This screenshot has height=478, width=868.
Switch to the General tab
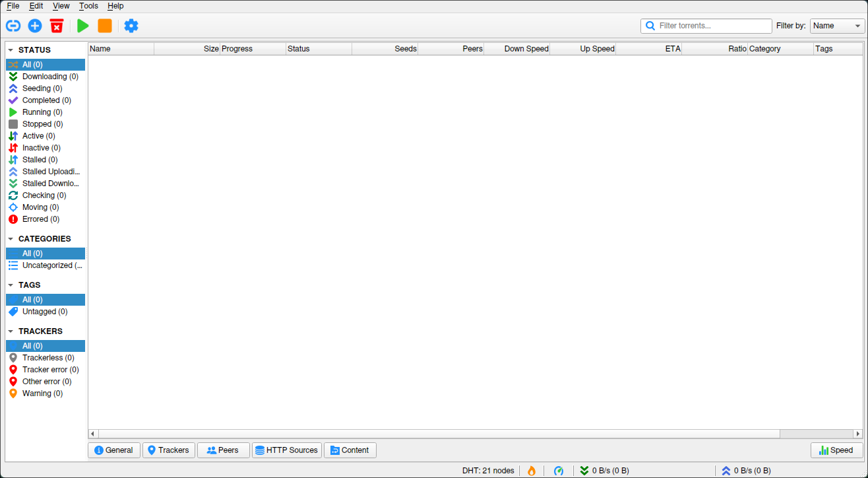pos(114,450)
